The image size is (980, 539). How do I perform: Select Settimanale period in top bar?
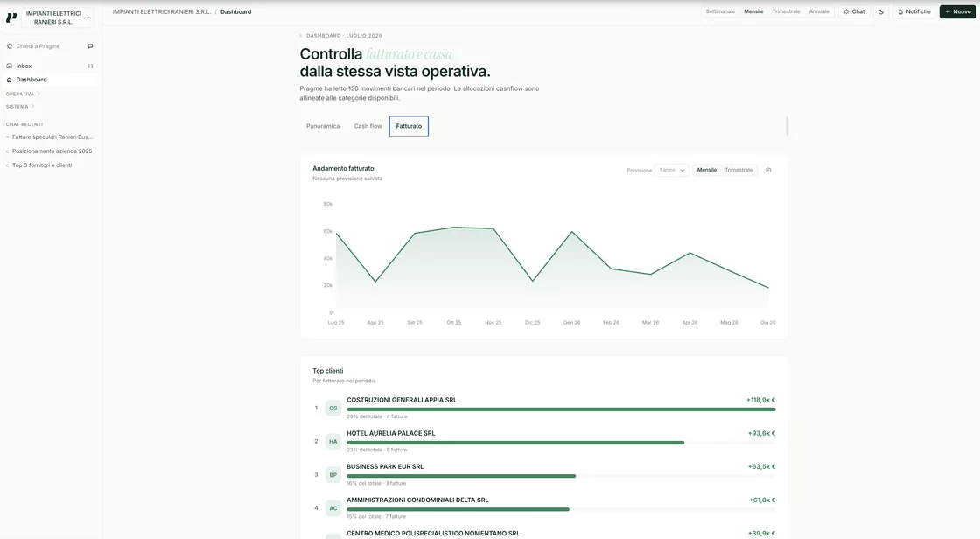click(720, 12)
